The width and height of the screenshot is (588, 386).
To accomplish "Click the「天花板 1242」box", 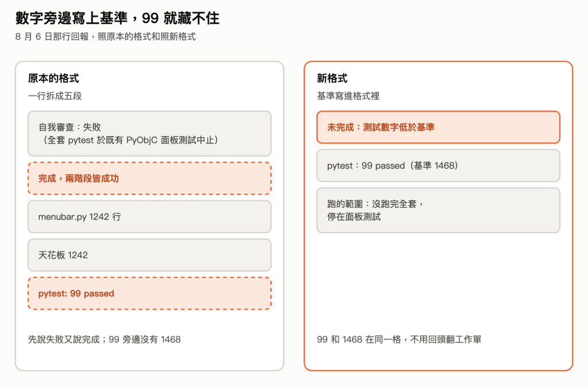I will pos(150,255).
